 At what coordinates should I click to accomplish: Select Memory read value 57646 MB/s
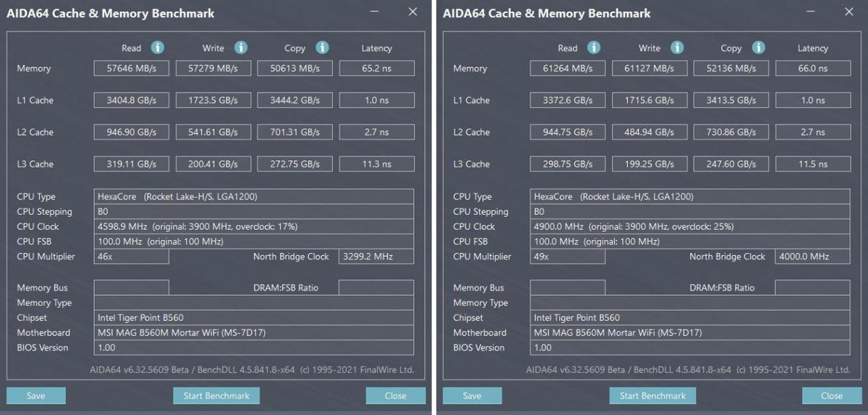pyautogui.click(x=132, y=68)
